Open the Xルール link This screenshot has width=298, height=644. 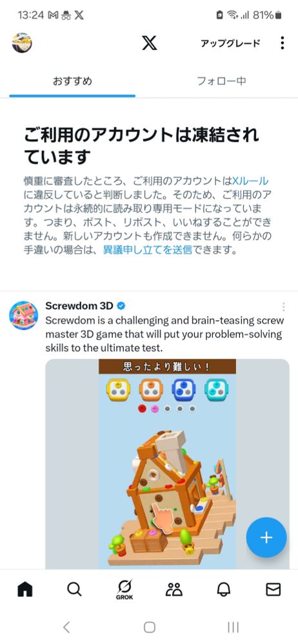pyautogui.click(x=250, y=180)
